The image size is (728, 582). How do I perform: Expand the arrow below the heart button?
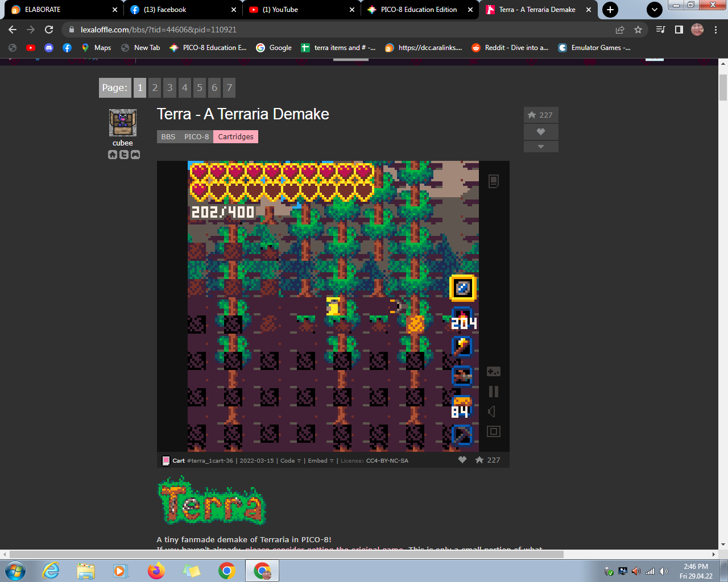tap(541, 147)
